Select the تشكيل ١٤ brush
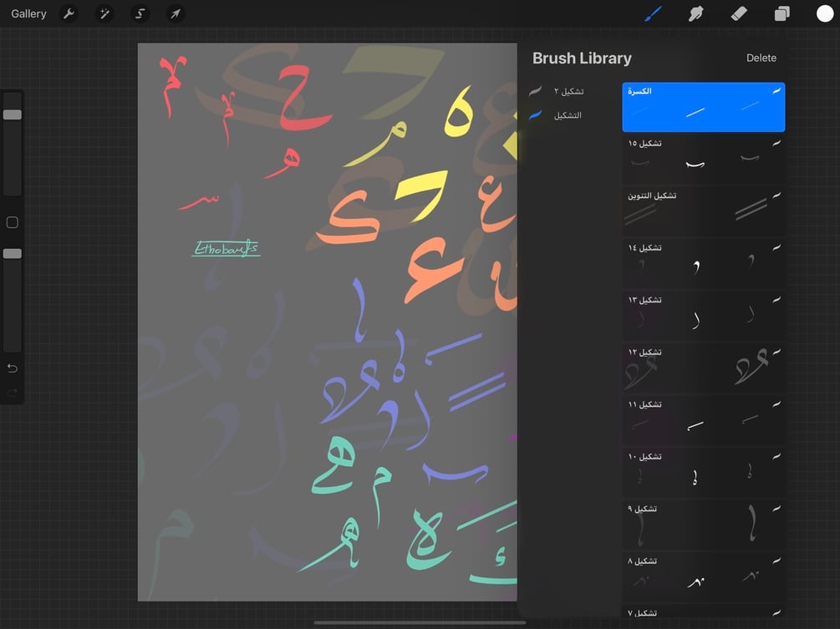Viewport: 840px width, 629px height. coord(704,264)
